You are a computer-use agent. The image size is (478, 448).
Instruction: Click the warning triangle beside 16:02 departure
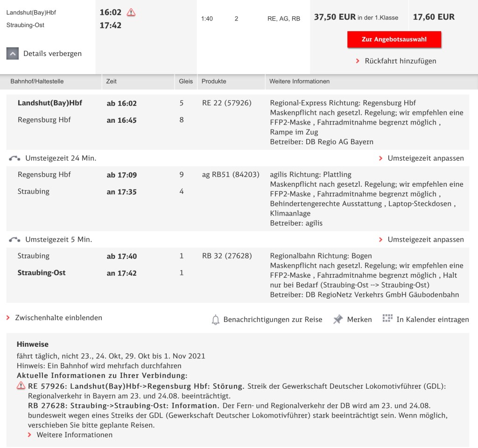(x=131, y=13)
